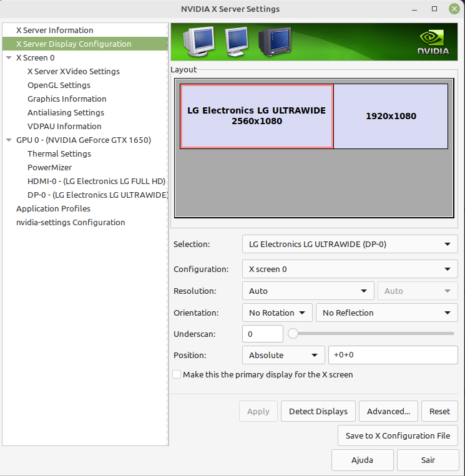The height and width of the screenshot is (476, 465).
Task: Select DP-0 LG ULTRAWIDE entry
Action: [97, 195]
